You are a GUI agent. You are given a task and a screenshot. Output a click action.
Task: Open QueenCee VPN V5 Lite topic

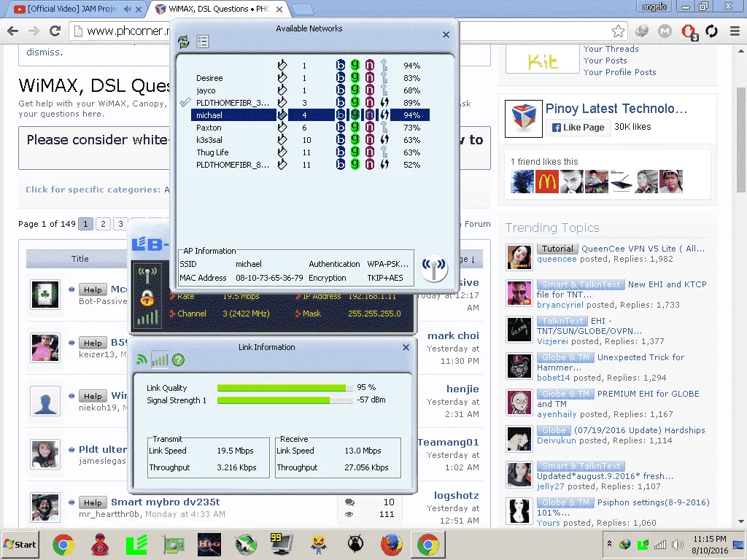(643, 249)
